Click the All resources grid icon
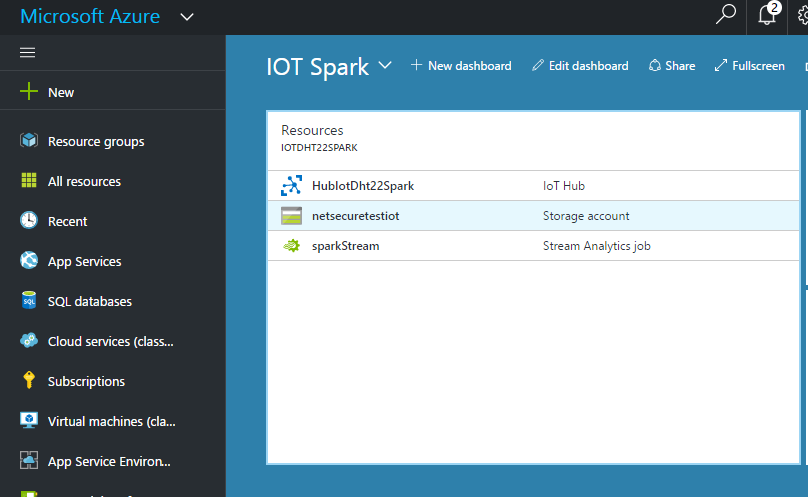The height and width of the screenshot is (497, 808). 29,180
